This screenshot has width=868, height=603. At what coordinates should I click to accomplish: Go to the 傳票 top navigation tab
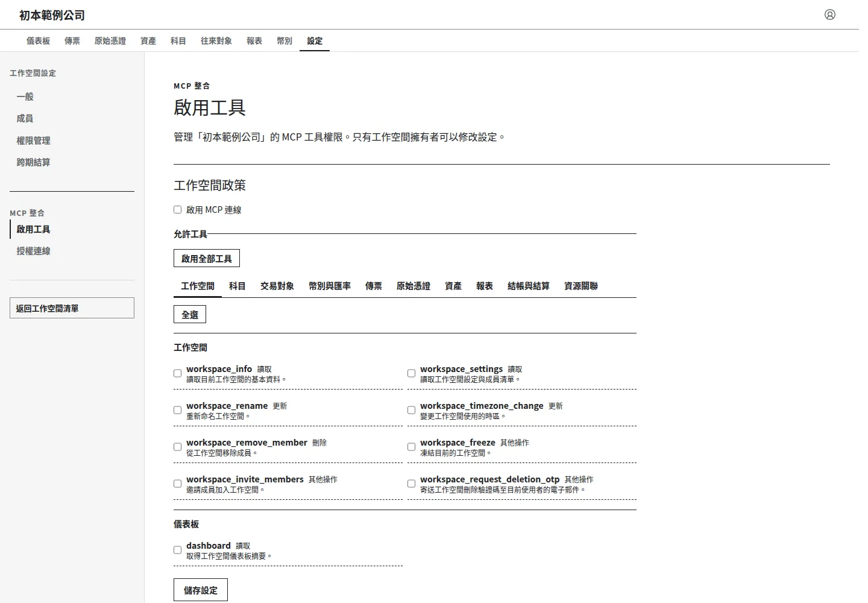[72, 41]
